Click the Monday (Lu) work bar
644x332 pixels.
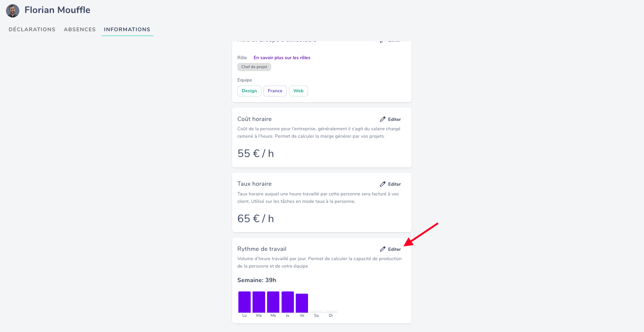pyautogui.click(x=244, y=302)
